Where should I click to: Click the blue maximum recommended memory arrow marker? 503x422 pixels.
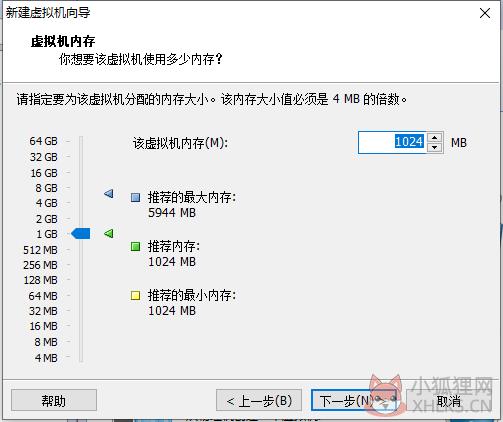(x=109, y=194)
